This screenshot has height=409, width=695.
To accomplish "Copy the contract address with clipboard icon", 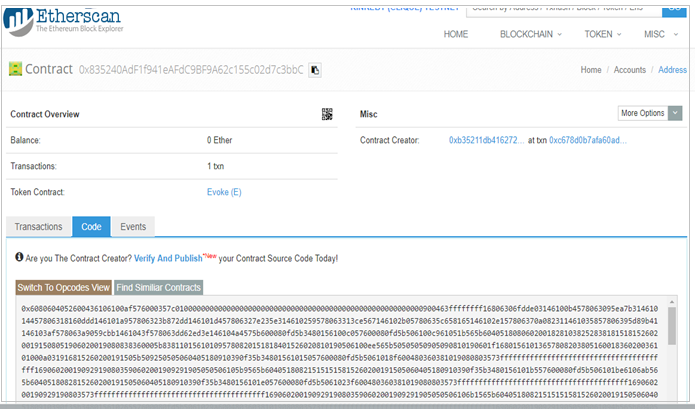I will [x=315, y=70].
